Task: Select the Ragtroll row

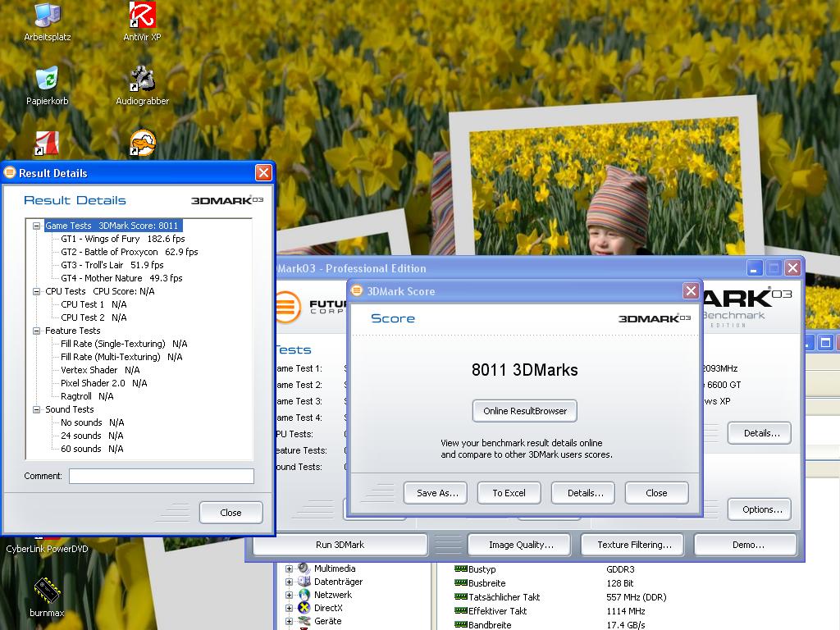Action: tap(87, 396)
